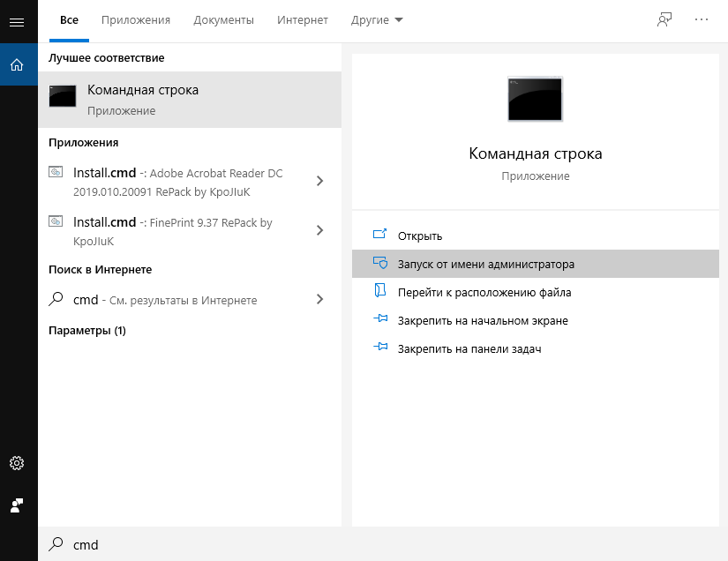Select Запуск от имени администратора
The height and width of the screenshot is (561, 728).
[485, 264]
